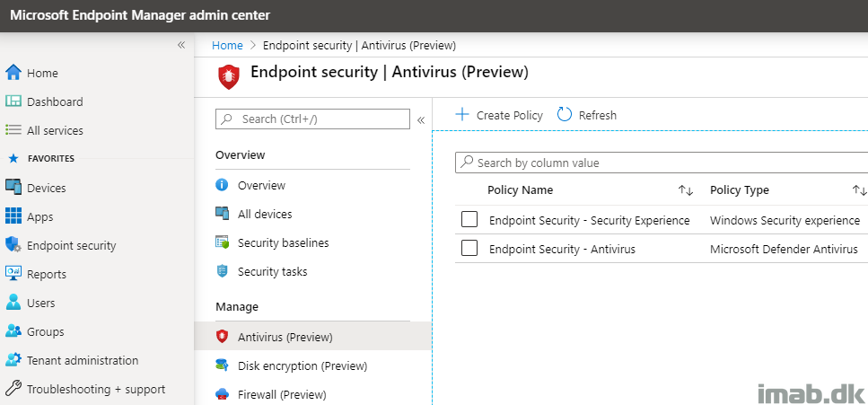
Task: Click the Disk encryption icon
Action: pyautogui.click(x=222, y=365)
